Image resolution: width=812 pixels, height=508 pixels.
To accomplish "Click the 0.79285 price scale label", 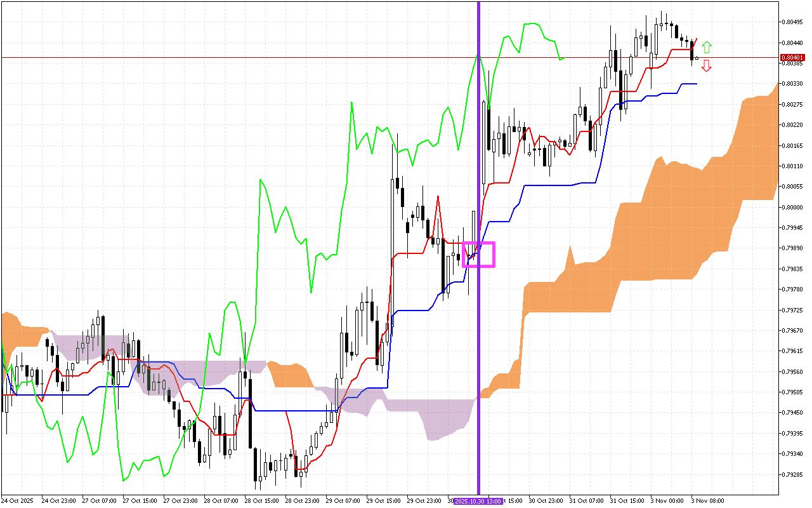I will click(x=793, y=474).
